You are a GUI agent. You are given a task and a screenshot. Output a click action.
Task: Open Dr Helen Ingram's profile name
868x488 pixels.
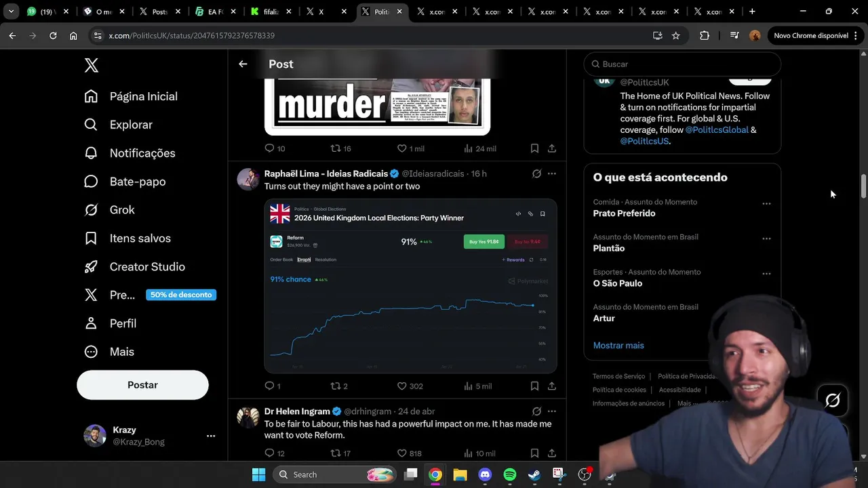297,411
